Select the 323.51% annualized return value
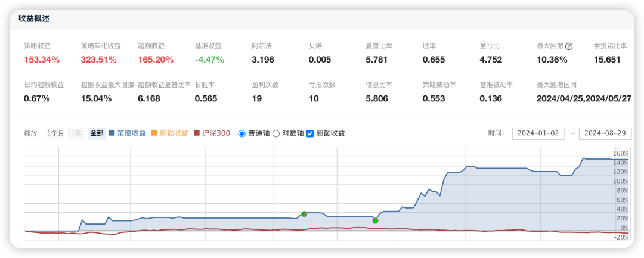Screen dimensions: 644x258 [x=99, y=60]
